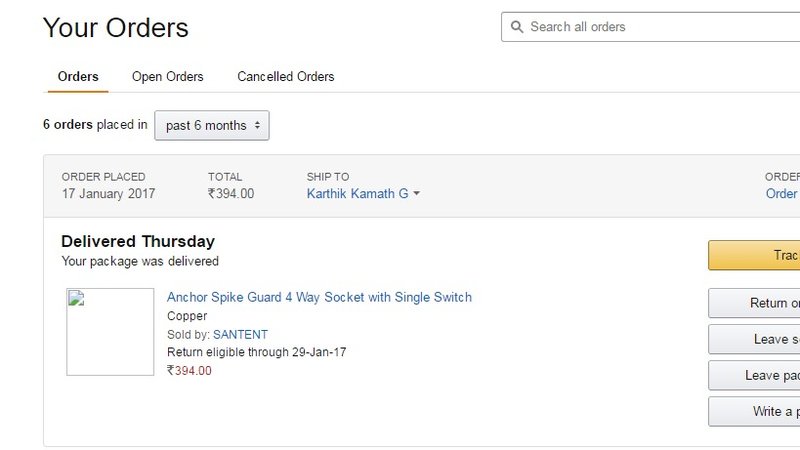Expand the arrow beside Karthik Kamath G

[416, 194]
